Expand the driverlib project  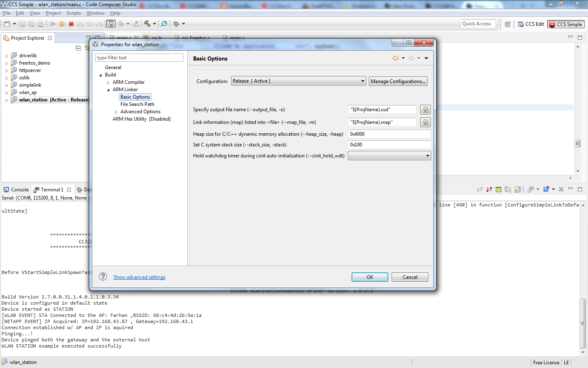(7, 56)
